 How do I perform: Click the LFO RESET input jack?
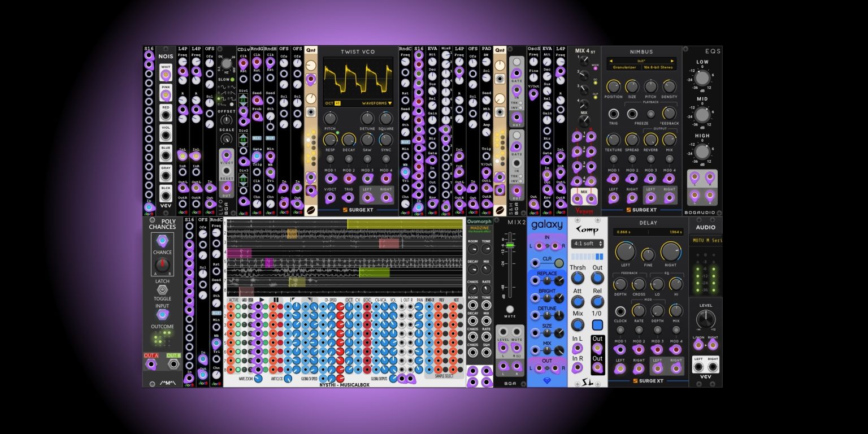click(226, 171)
